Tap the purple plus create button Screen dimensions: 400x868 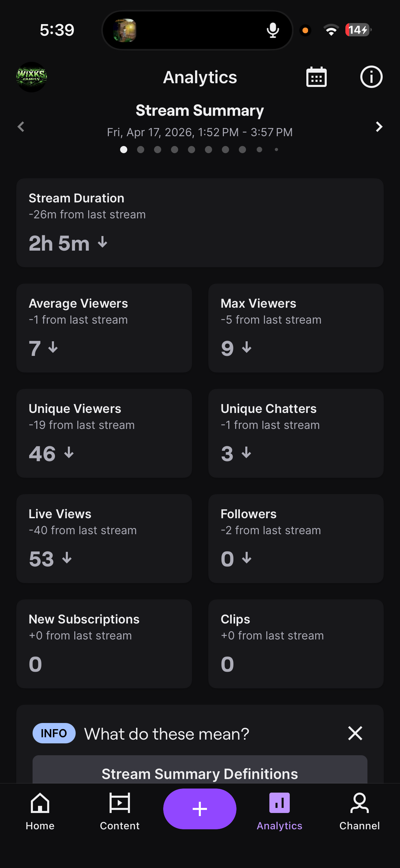200,809
